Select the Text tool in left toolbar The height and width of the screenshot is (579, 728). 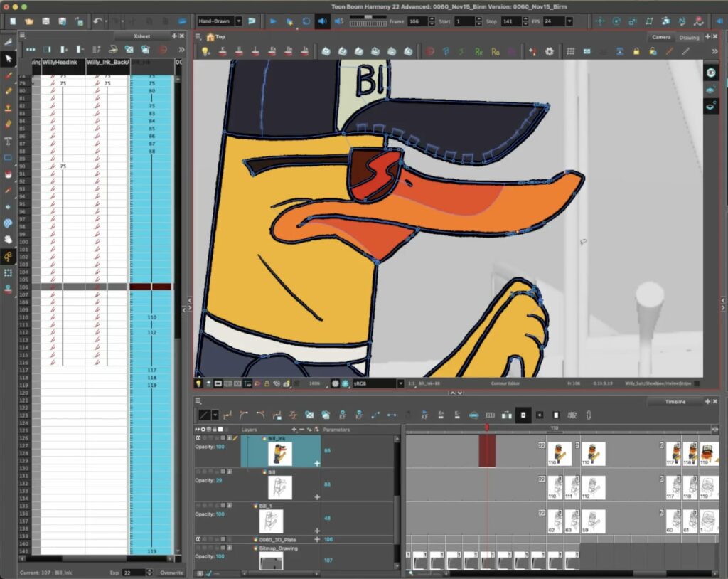pyautogui.click(x=8, y=142)
